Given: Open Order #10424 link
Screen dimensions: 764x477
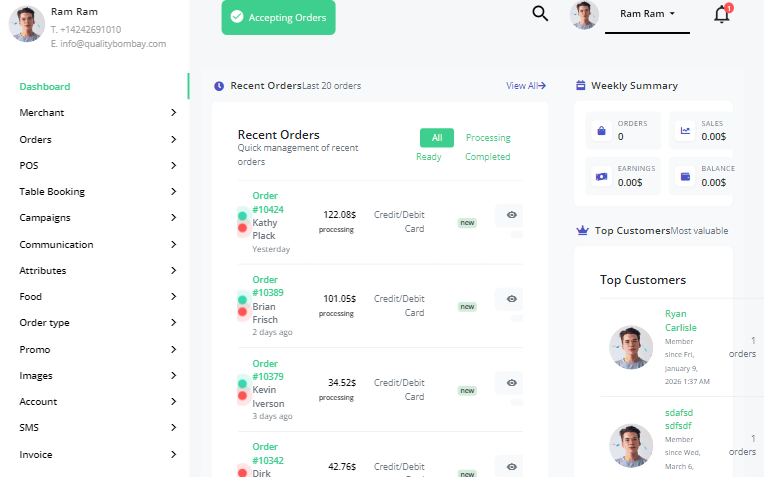Looking at the screenshot, I should [x=267, y=202].
